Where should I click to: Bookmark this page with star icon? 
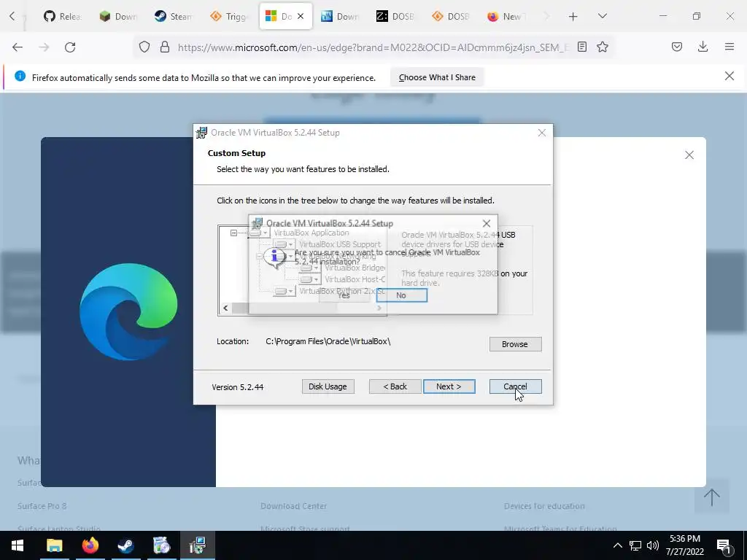pyautogui.click(x=603, y=47)
